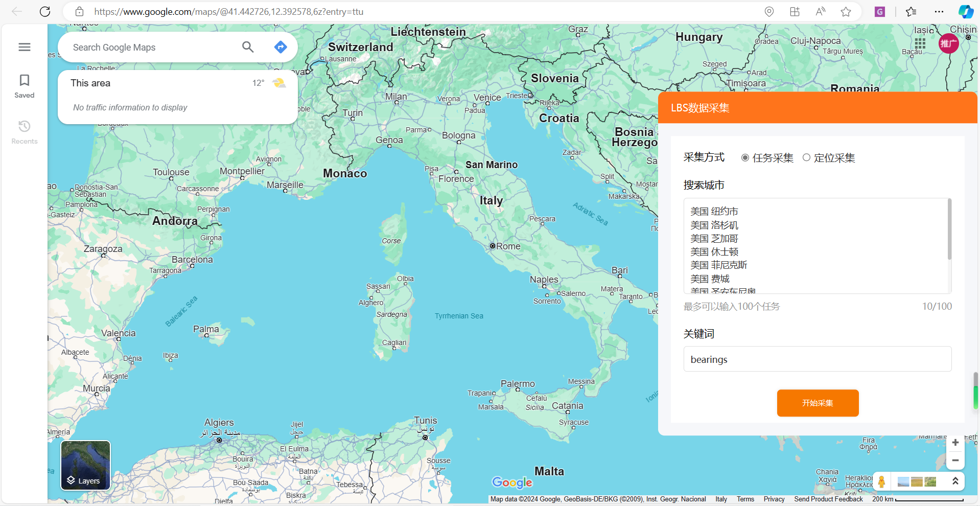Viewport: 980px width, 506px height.
Task: Click the search magnifier icon
Action: point(248,47)
